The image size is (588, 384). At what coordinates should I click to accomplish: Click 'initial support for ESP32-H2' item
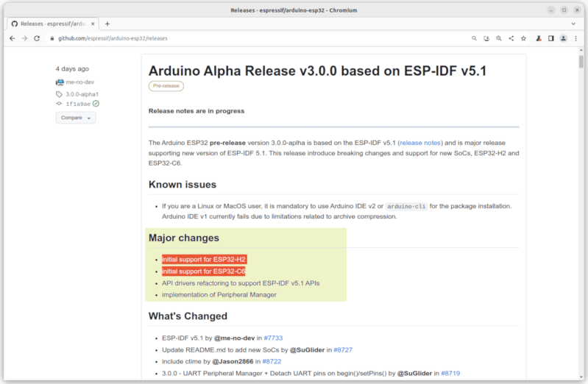tap(204, 260)
